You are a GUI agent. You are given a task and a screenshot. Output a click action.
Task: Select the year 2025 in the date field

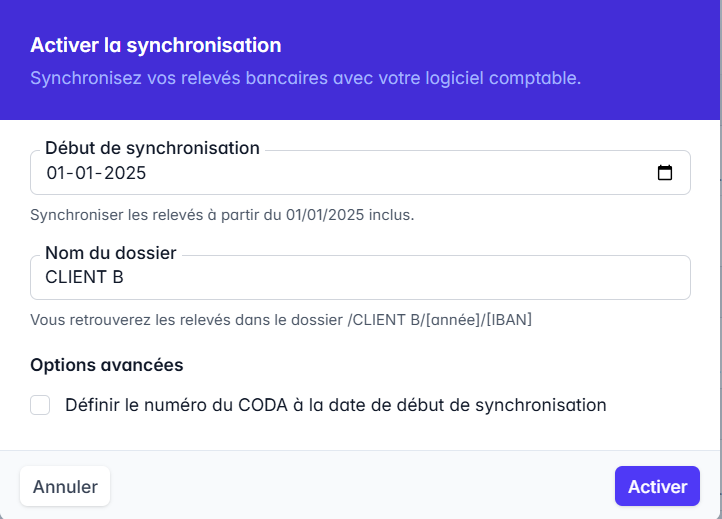(x=126, y=173)
